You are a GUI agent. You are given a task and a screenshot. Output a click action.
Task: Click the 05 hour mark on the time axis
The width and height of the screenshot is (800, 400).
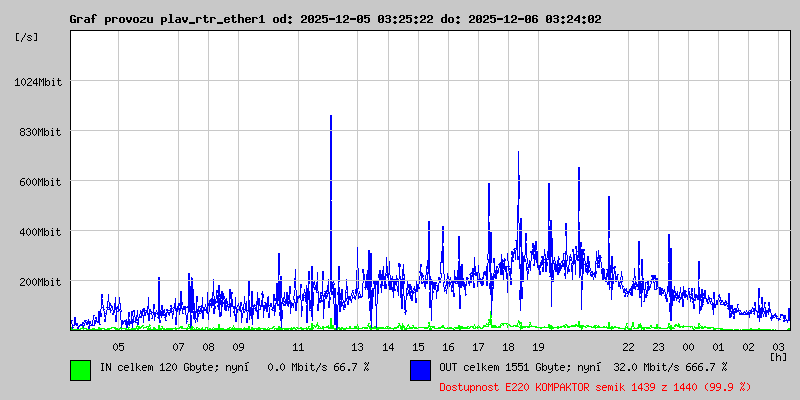point(118,347)
